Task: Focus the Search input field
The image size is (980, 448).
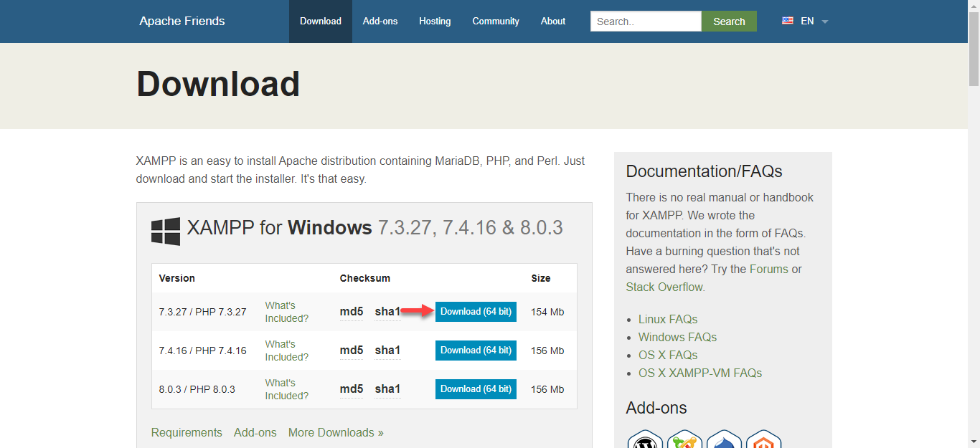Action: 646,22
